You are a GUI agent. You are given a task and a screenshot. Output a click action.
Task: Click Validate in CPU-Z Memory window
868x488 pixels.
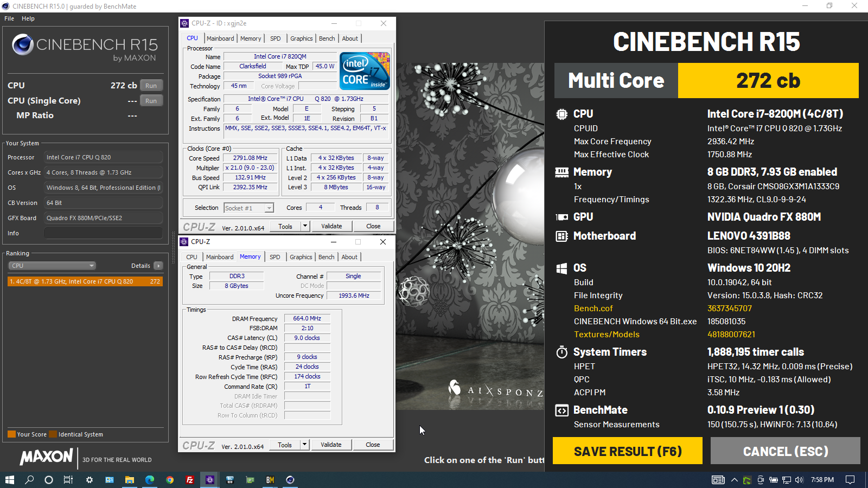(331, 445)
